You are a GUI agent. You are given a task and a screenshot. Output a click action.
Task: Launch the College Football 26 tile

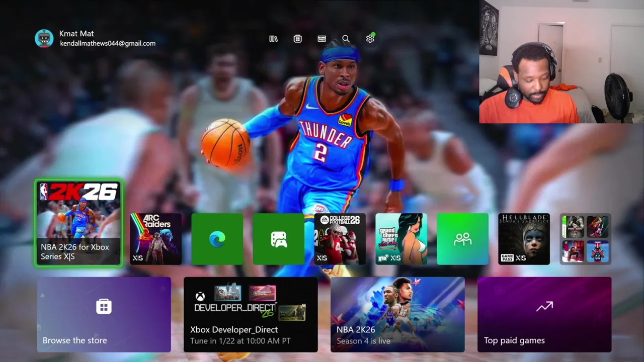[x=340, y=239]
